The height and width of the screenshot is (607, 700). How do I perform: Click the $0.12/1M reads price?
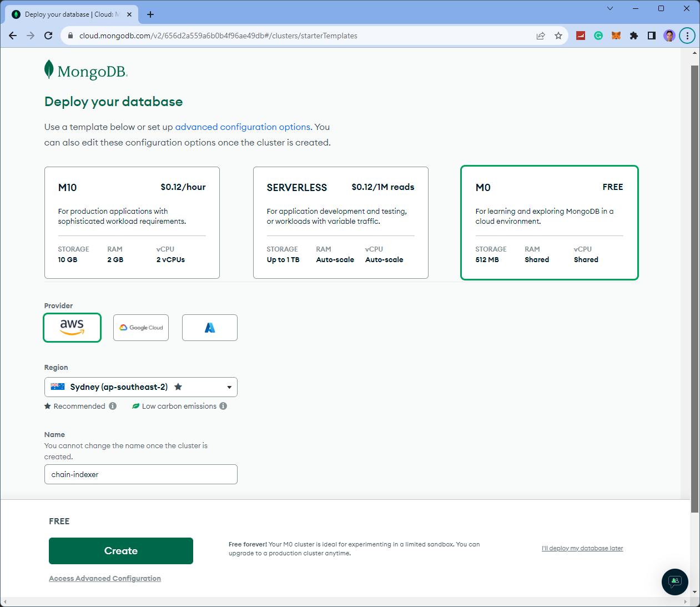click(x=383, y=187)
